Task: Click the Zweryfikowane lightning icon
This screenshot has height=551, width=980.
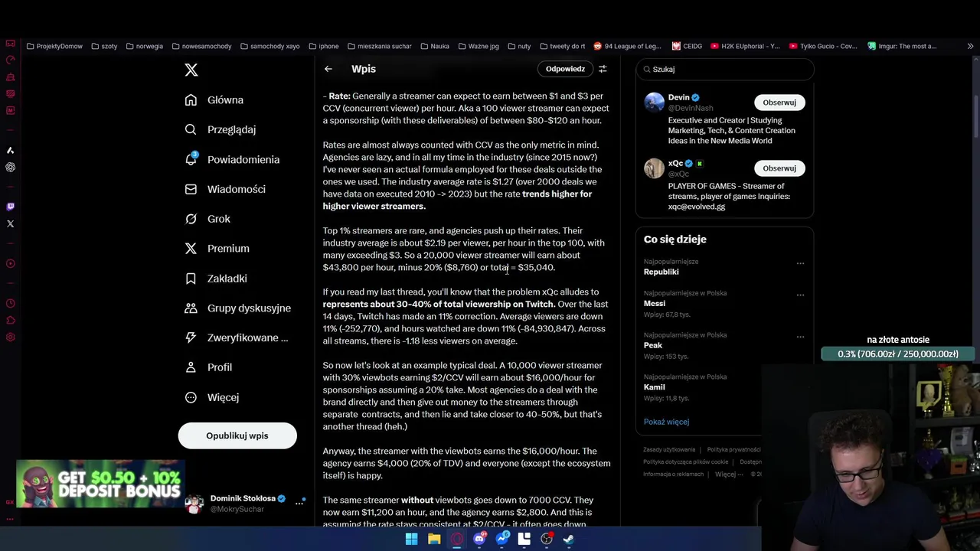Action: 191,337
